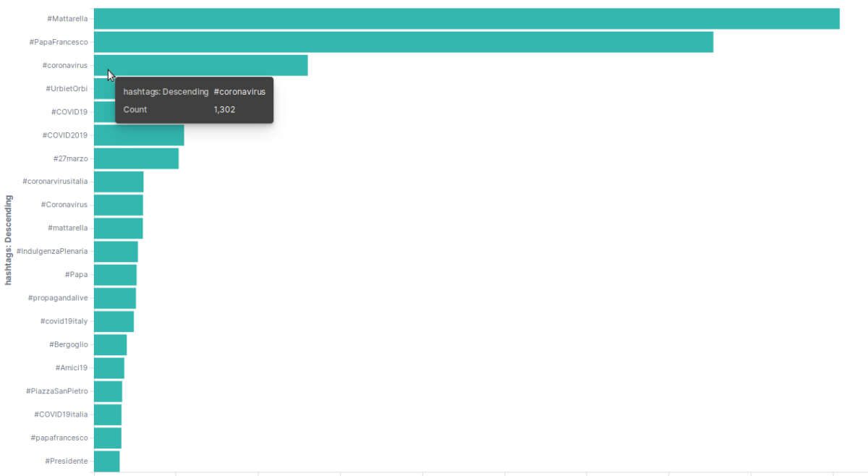Select the #Bergoglio bar
The height and width of the screenshot is (476, 868).
click(x=110, y=344)
